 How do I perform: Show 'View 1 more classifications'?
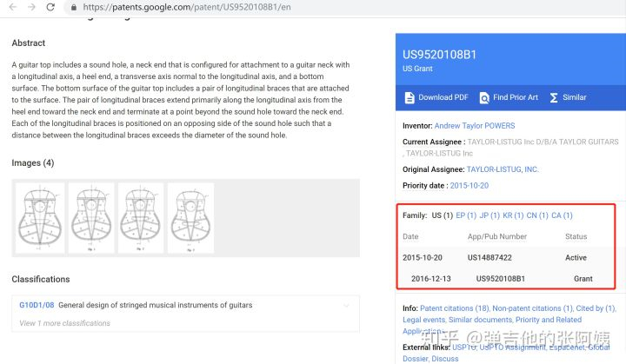coord(65,323)
